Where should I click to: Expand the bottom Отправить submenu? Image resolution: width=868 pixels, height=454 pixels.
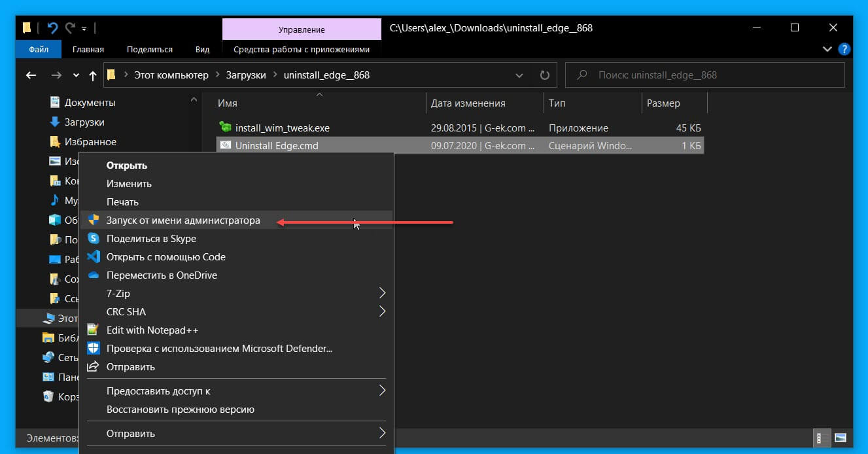tap(236, 433)
